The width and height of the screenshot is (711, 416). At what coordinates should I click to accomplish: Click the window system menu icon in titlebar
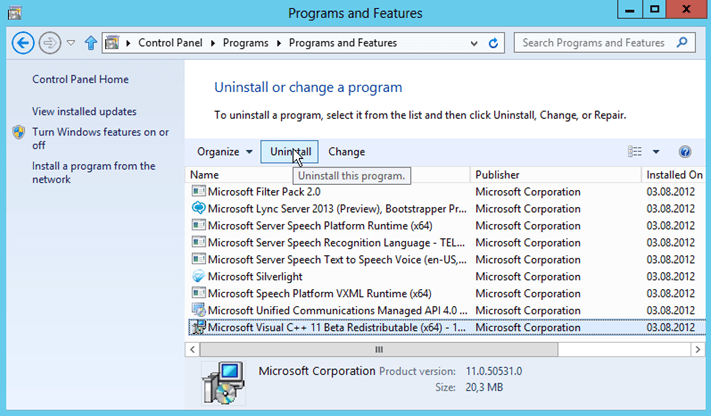(15, 13)
